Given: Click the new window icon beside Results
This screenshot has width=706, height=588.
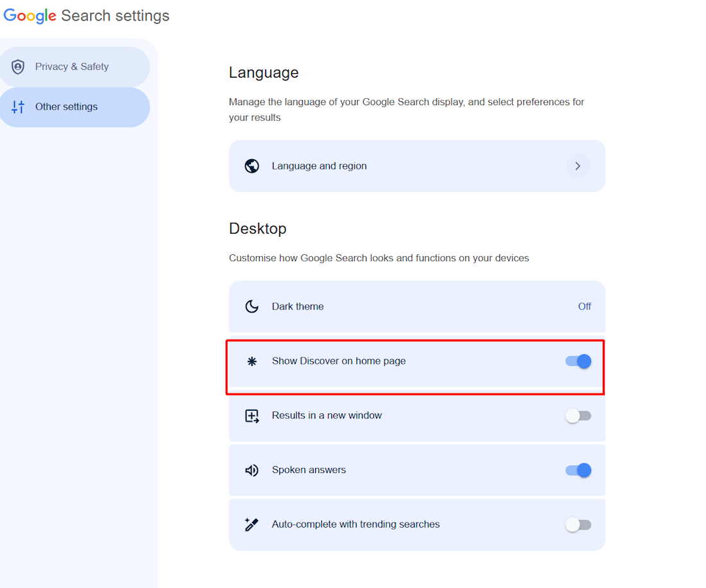Looking at the screenshot, I should (252, 415).
